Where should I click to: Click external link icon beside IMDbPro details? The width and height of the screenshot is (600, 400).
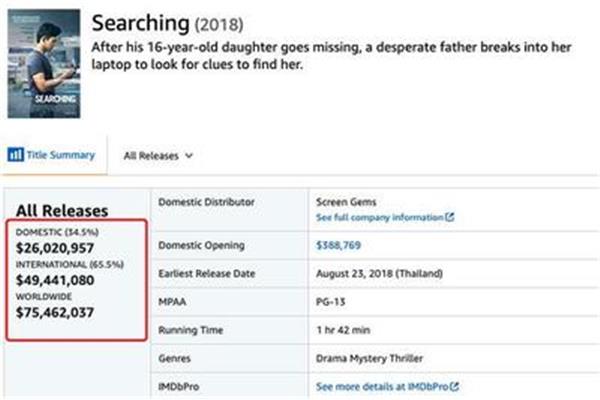pos(454,387)
